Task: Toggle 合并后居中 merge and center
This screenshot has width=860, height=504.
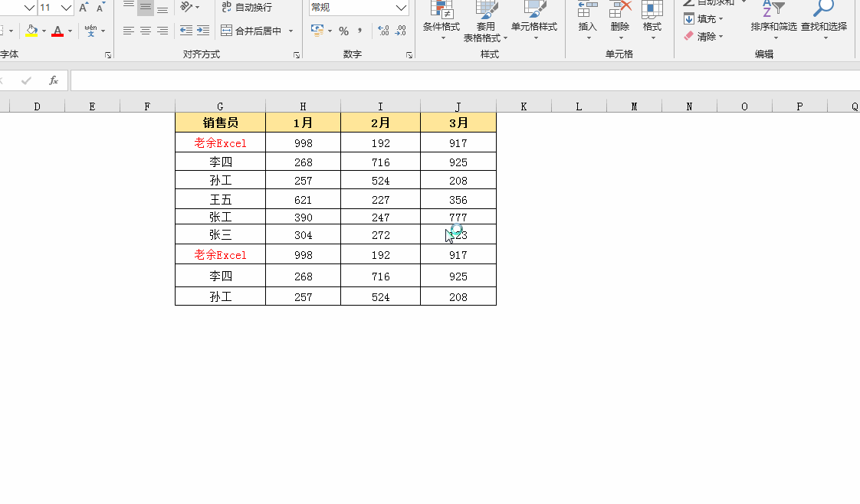Action: (x=251, y=31)
